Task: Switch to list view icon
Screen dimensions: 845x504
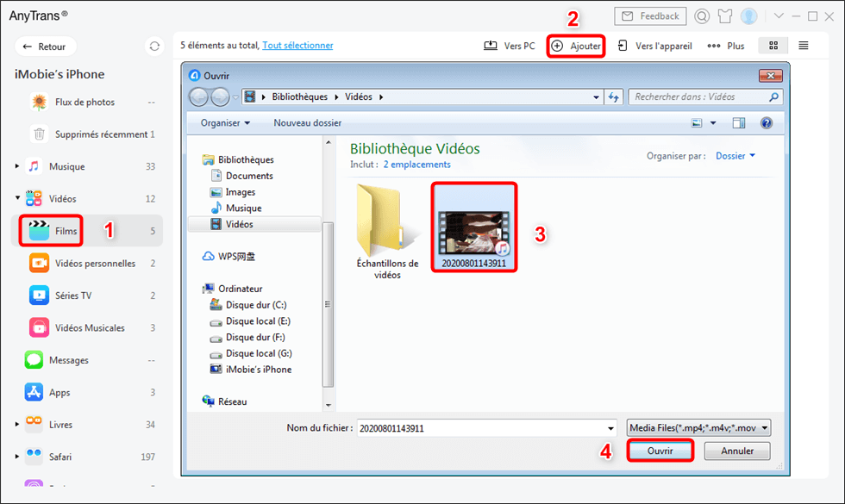Action: pos(803,46)
